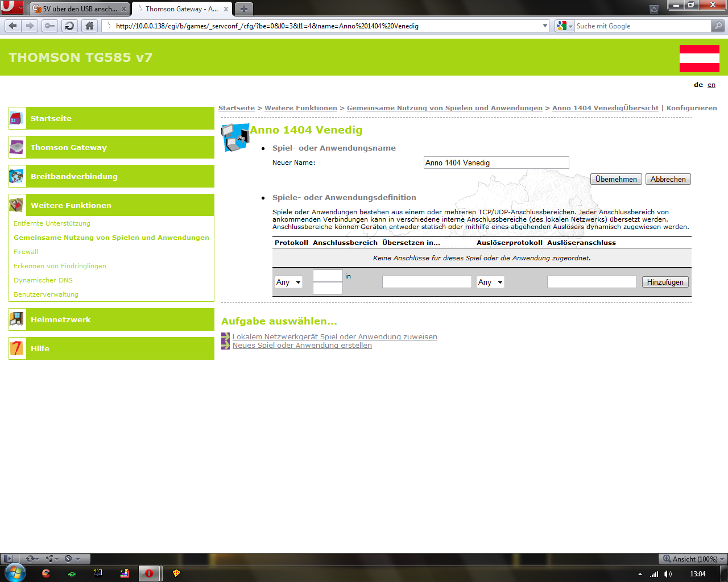Open the Opera menu button
The width and height of the screenshot is (728, 582).
point(12,7)
